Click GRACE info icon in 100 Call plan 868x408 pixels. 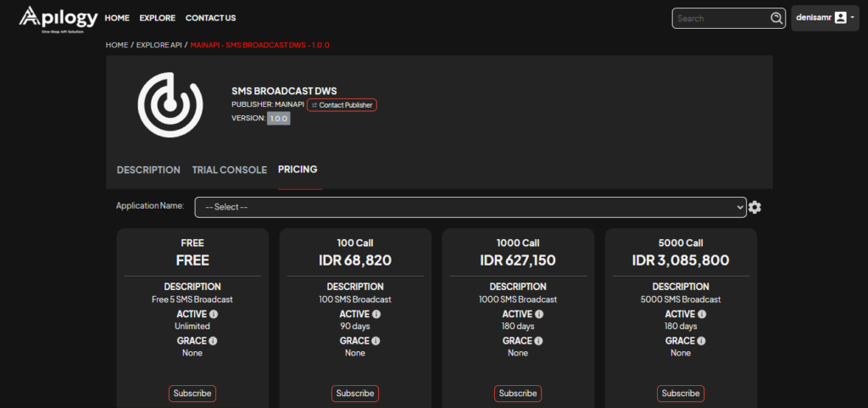click(376, 341)
